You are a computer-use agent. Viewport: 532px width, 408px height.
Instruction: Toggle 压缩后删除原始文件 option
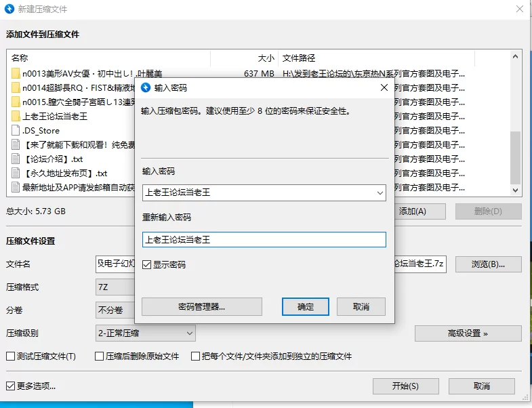pyautogui.click(x=100, y=356)
